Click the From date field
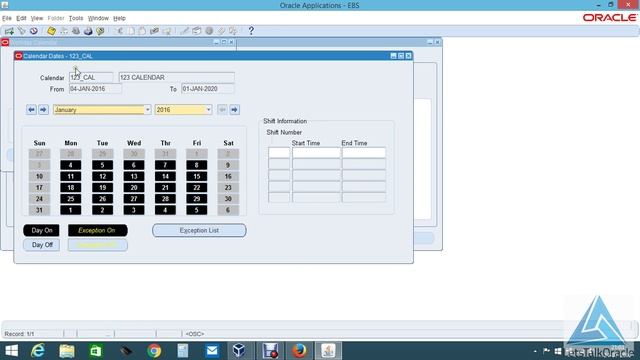This screenshot has height=360, width=640. click(95, 89)
